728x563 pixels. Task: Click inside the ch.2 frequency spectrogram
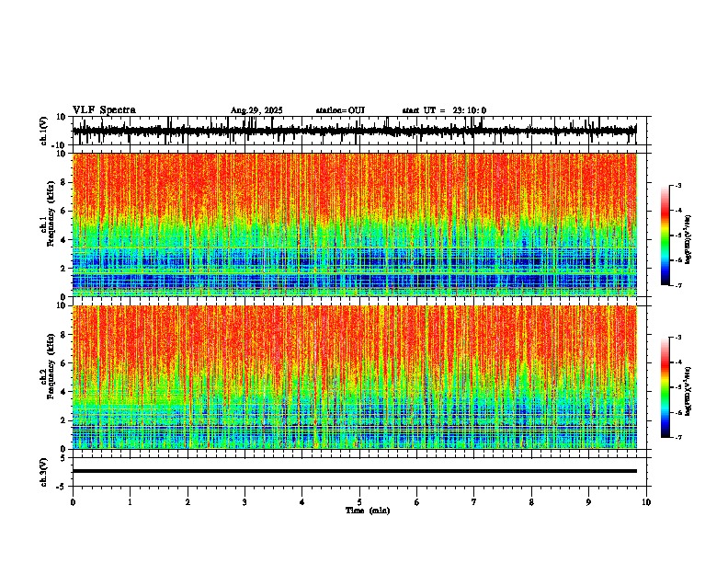pos(355,377)
